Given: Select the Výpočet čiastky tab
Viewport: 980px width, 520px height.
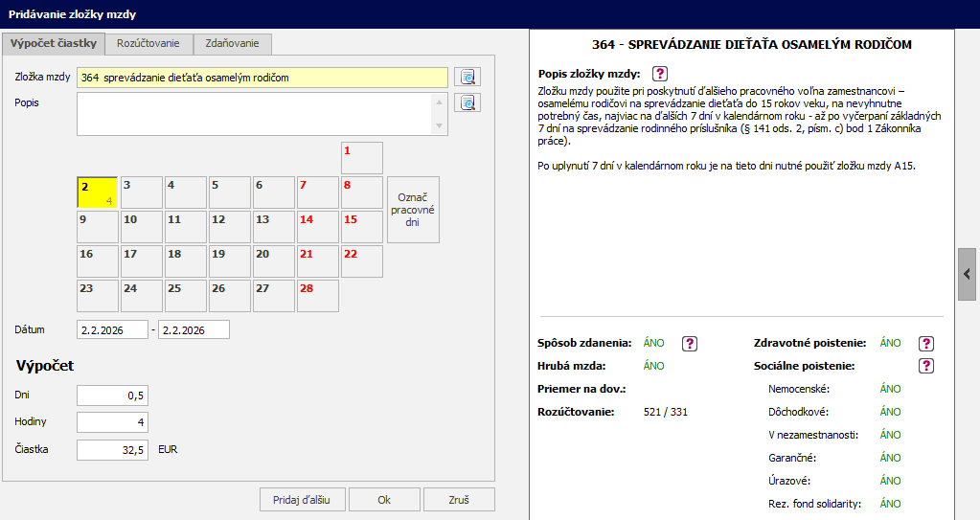Looking at the screenshot, I should click(x=54, y=44).
